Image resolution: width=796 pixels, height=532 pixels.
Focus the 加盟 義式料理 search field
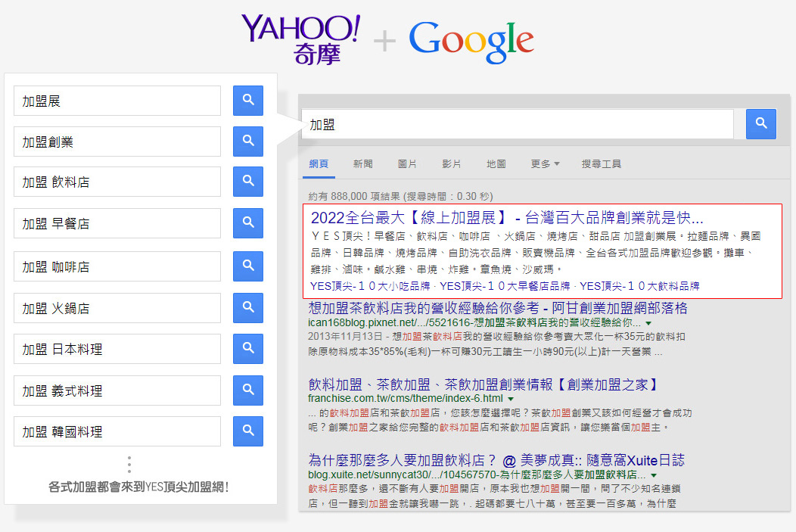(x=117, y=390)
